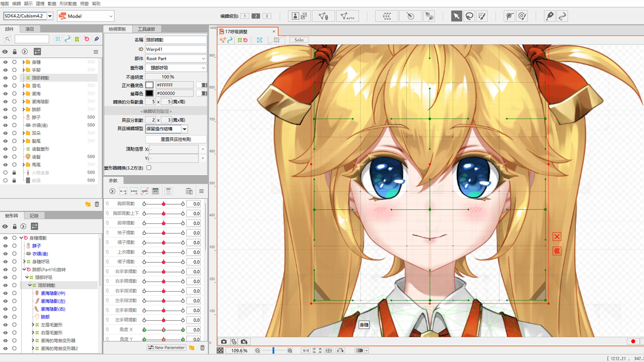Click the camera snapshot icon below canvas
Image resolution: width=644 pixels, height=362 pixels.
[x=224, y=342]
